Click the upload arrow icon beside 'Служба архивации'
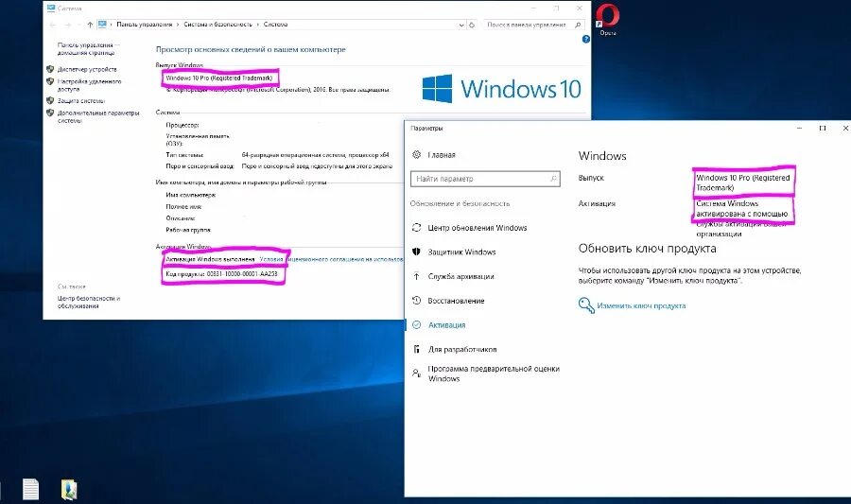Viewport: 851px width, 504px height. [416, 276]
